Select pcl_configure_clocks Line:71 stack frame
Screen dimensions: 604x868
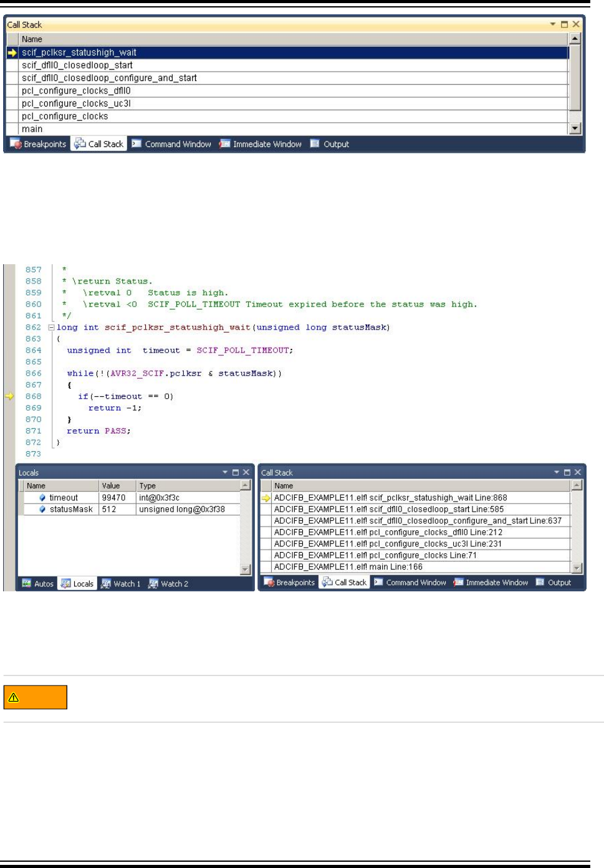point(416,555)
